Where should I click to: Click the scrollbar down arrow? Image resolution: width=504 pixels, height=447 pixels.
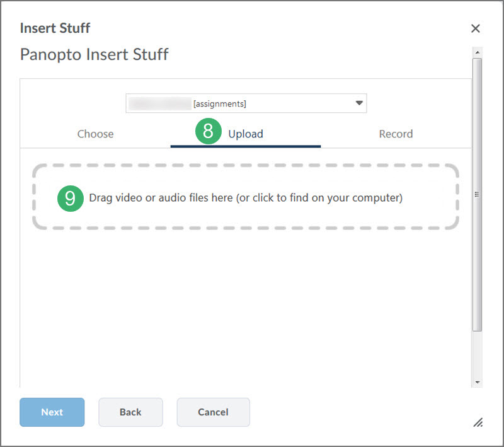tap(478, 382)
